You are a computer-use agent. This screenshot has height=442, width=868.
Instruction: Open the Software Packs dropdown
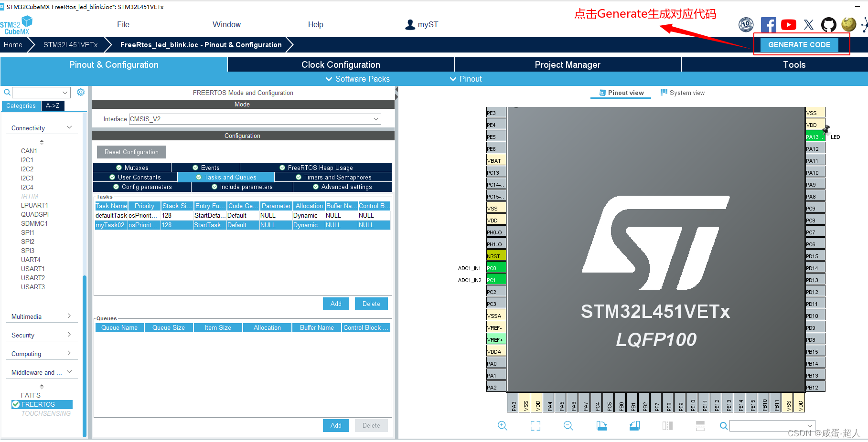click(357, 79)
